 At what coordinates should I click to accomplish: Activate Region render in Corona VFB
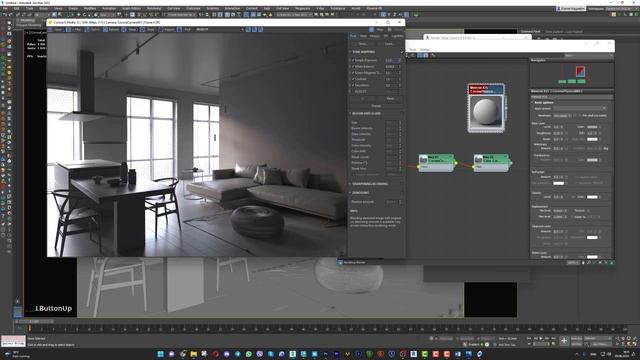click(167, 29)
